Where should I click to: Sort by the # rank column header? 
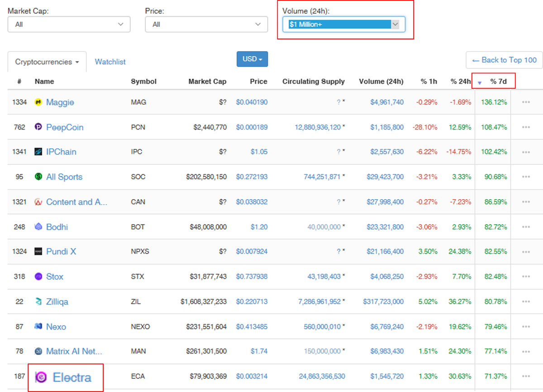pyautogui.click(x=19, y=81)
